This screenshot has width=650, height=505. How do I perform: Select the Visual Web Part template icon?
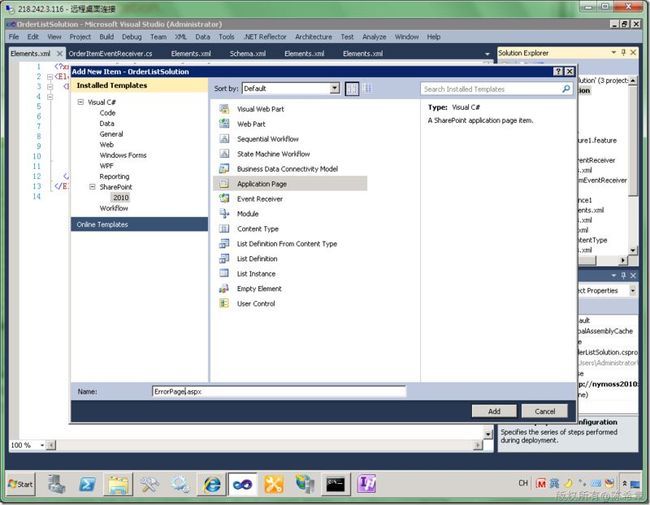point(224,109)
